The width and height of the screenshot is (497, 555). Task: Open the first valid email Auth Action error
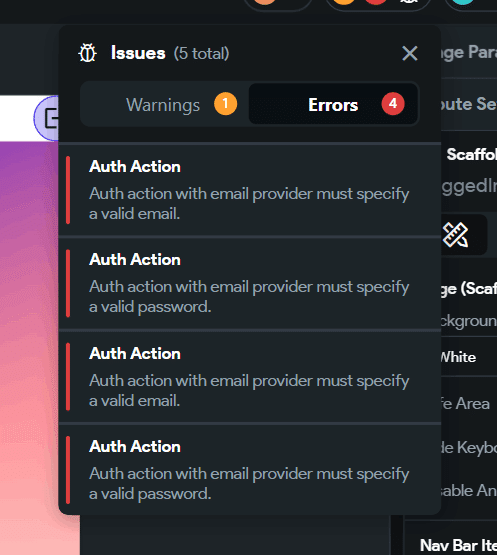pyautogui.click(x=250, y=190)
